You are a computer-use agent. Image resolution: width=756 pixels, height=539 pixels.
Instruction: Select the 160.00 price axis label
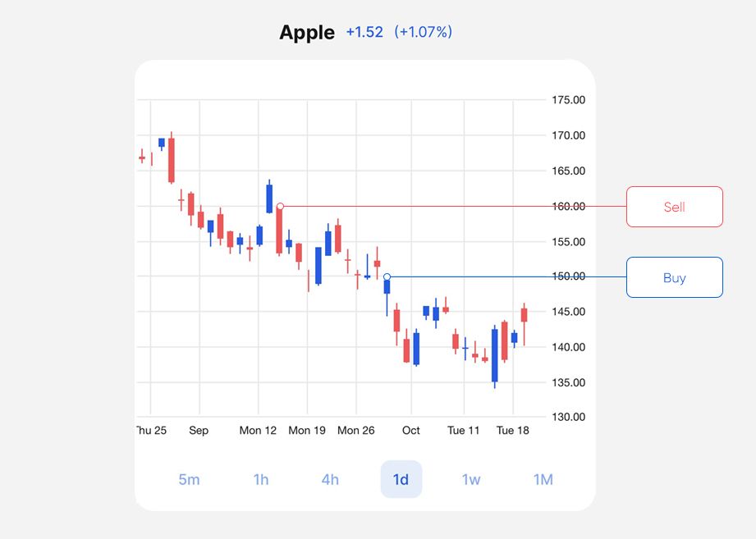[566, 206]
